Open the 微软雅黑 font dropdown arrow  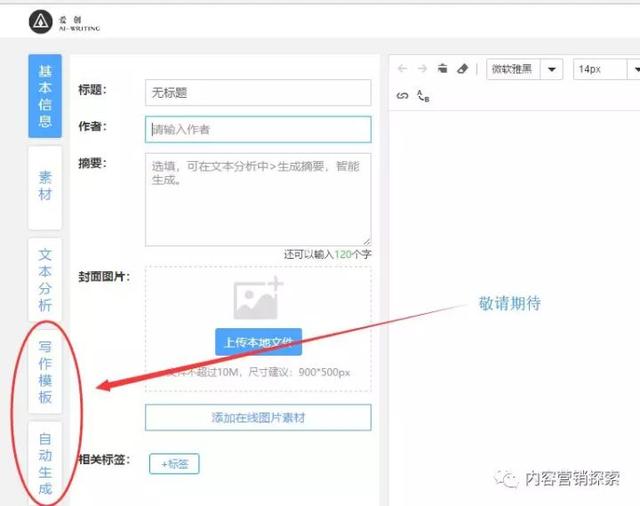pyautogui.click(x=551, y=69)
